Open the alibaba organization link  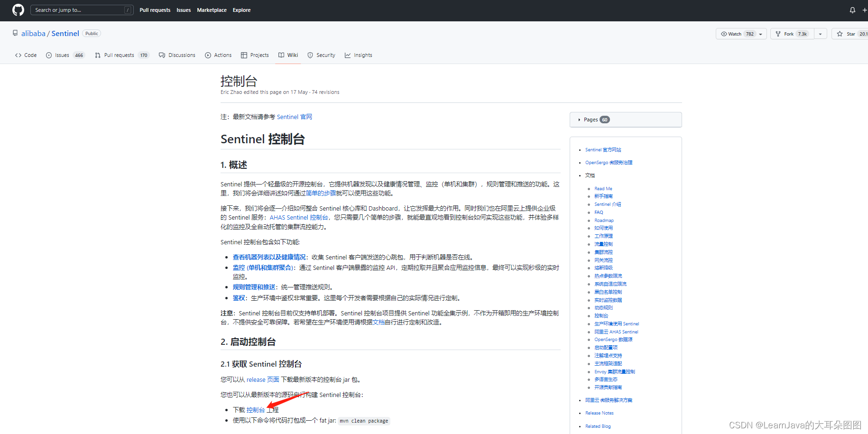tap(33, 33)
